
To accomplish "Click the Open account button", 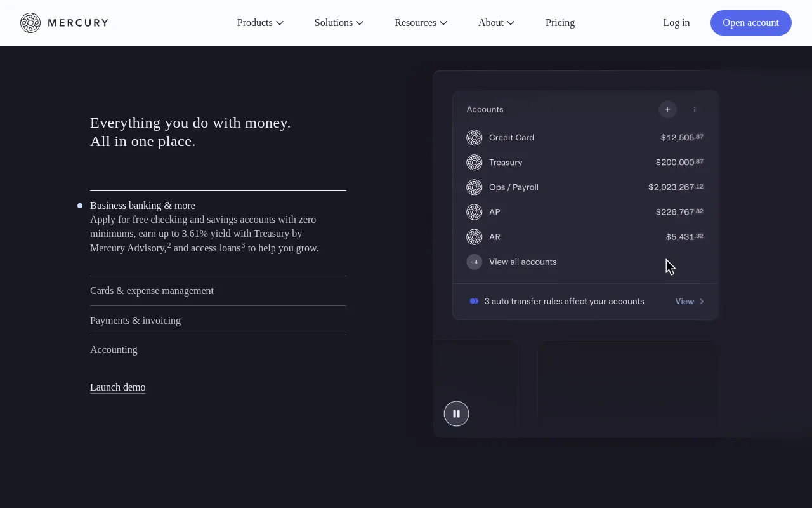I will 751,23.
